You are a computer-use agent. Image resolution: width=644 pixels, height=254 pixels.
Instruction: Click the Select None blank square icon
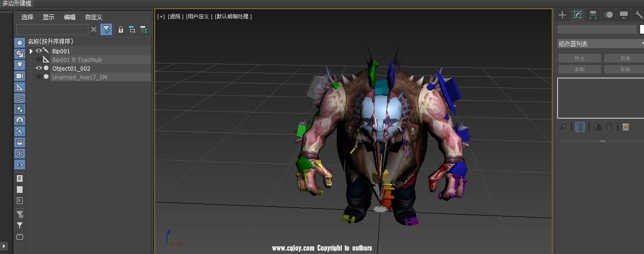(x=20, y=190)
